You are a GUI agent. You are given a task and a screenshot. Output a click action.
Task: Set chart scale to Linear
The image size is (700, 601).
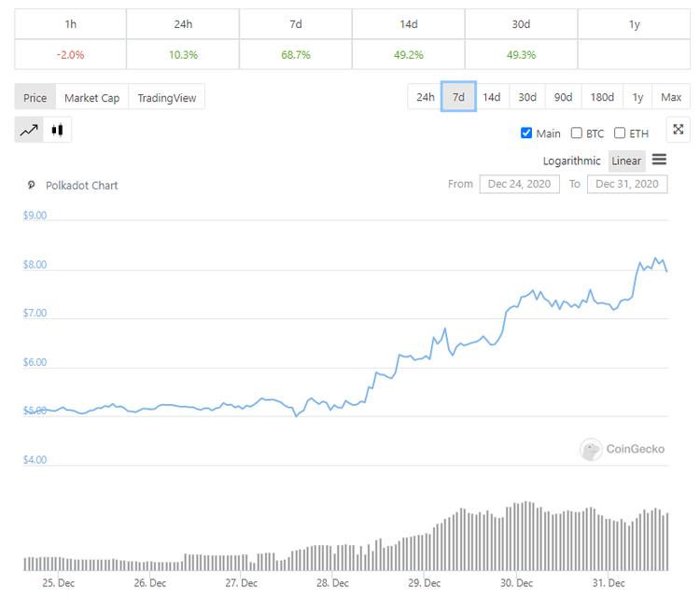[626, 161]
